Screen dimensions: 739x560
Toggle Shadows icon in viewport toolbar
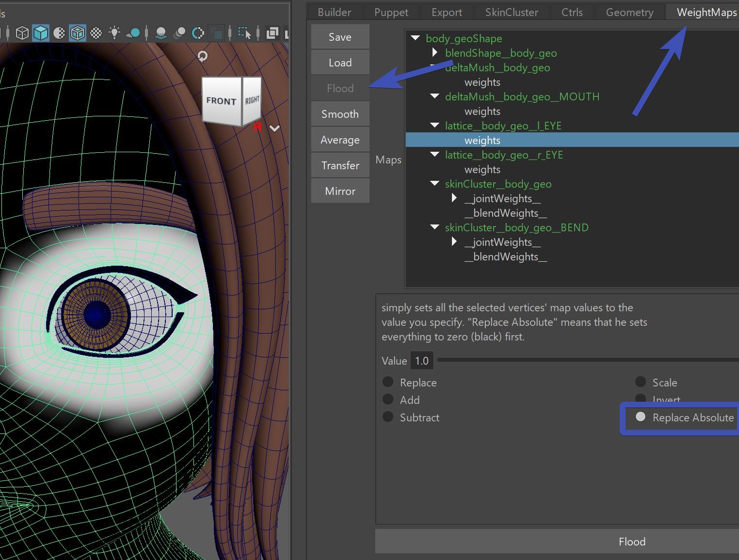(133, 33)
